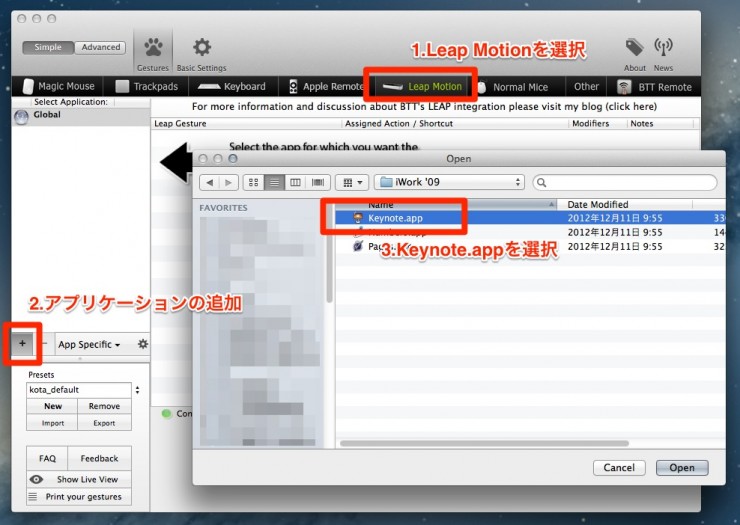The width and height of the screenshot is (740, 525).
Task: Click the presets stepper arrows
Action: click(x=137, y=390)
